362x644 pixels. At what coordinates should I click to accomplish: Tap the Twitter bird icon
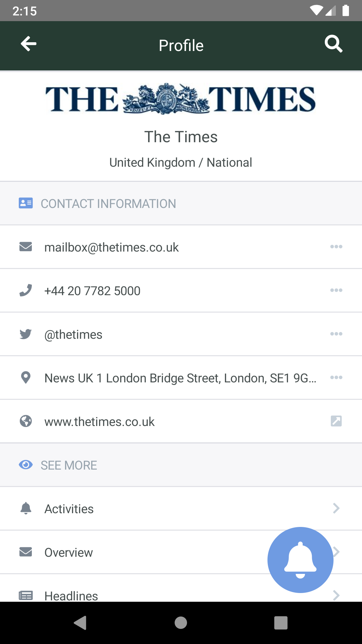(x=26, y=334)
